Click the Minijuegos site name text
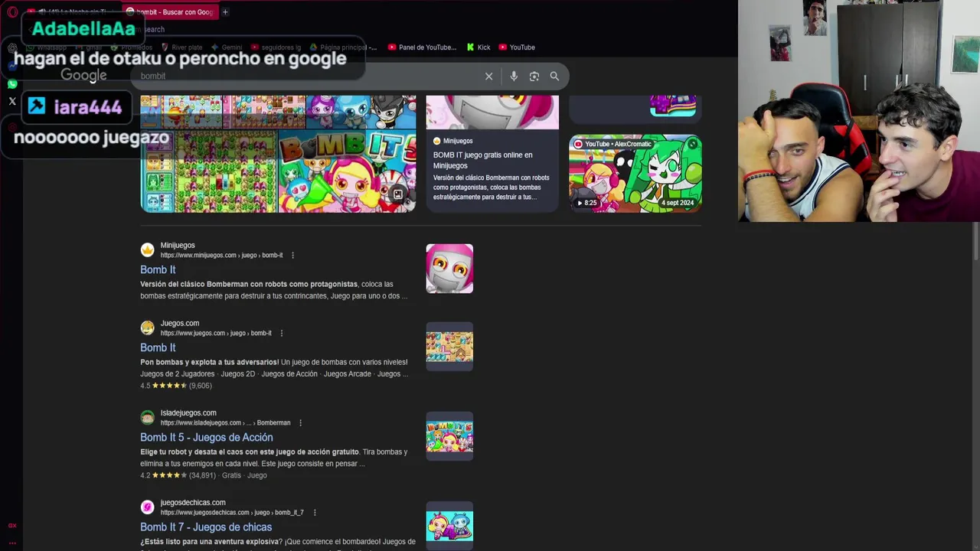 pyautogui.click(x=178, y=246)
